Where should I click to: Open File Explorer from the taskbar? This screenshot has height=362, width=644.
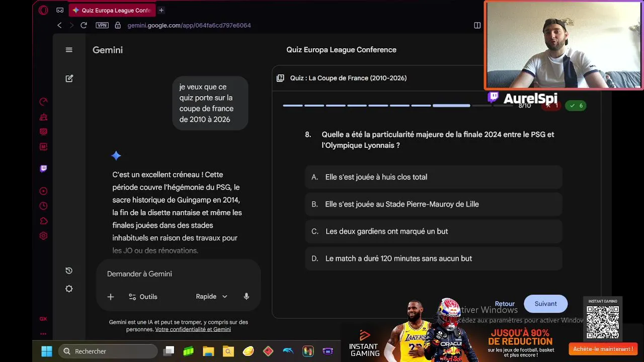208,351
